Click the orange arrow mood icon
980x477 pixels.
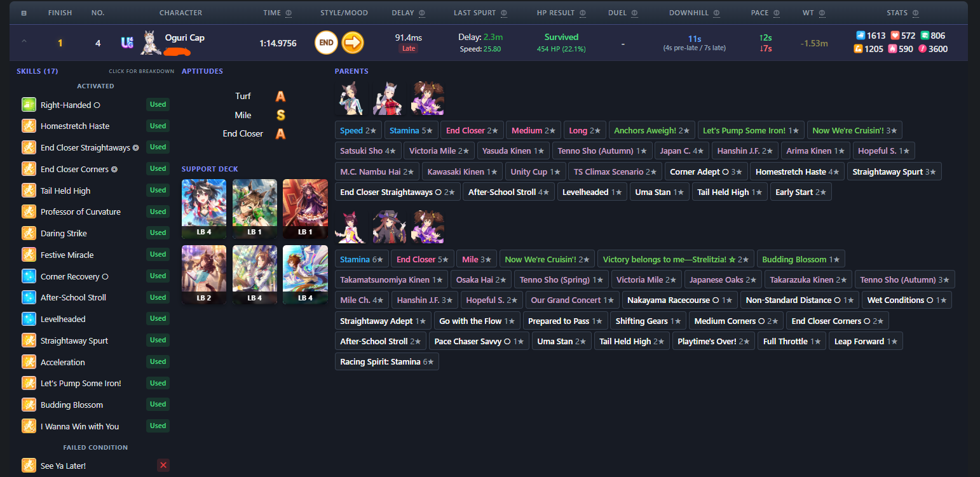pyautogui.click(x=353, y=43)
